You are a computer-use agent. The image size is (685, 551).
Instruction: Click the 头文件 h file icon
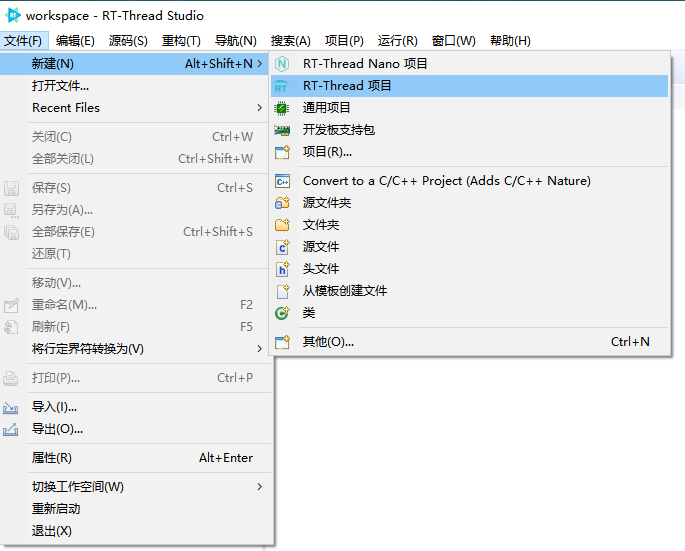[x=283, y=269]
